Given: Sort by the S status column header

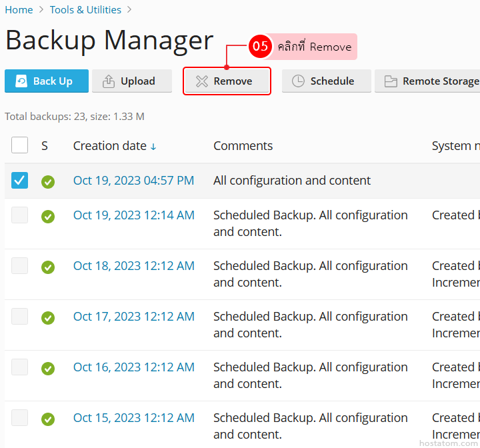Looking at the screenshot, I should tap(45, 146).
